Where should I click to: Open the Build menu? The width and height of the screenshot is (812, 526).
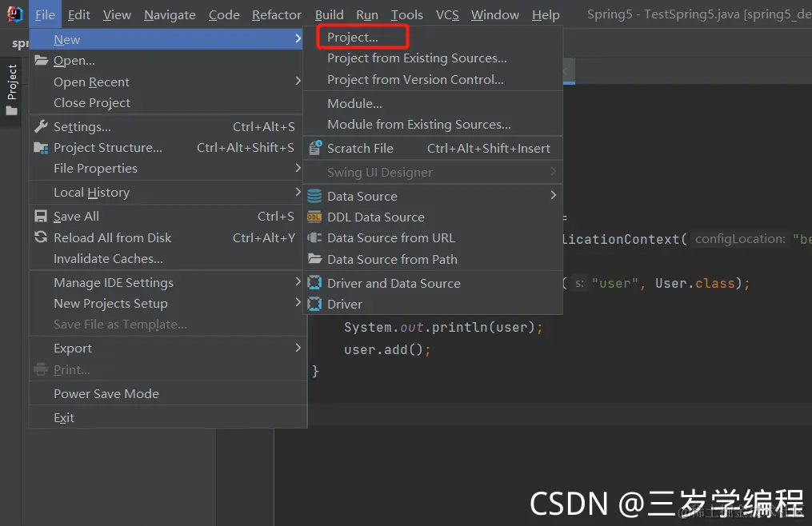point(329,15)
